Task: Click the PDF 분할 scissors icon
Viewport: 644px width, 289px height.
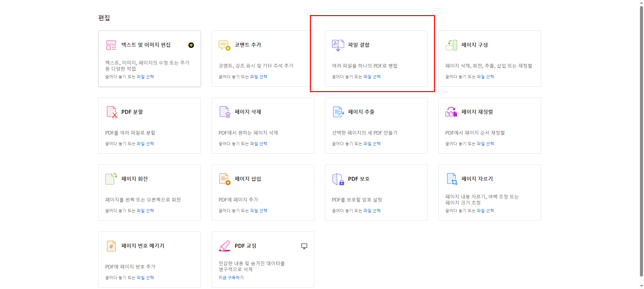Action: pos(112,112)
